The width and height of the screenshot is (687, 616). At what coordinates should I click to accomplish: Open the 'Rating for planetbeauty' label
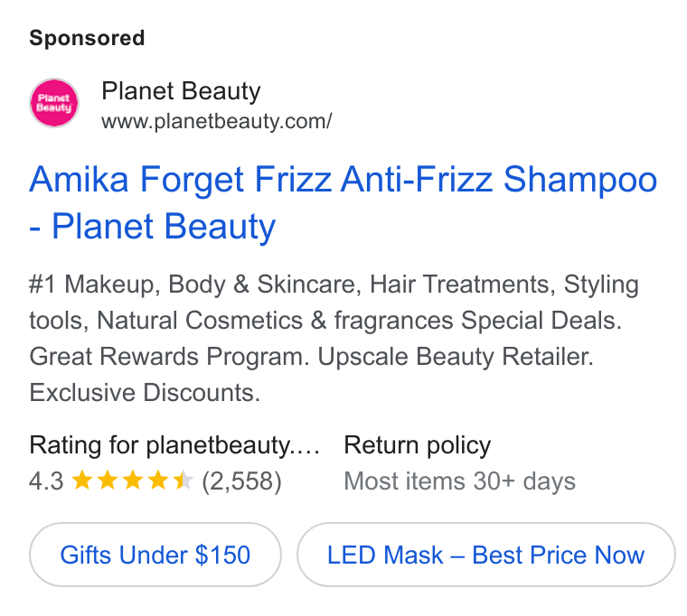coord(174,445)
